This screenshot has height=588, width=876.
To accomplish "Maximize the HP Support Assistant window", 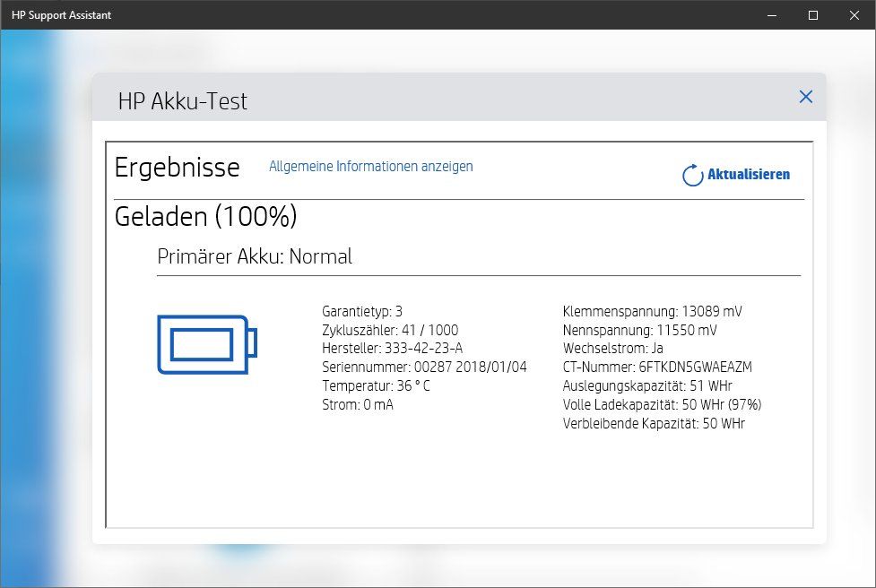I will tap(813, 15).
